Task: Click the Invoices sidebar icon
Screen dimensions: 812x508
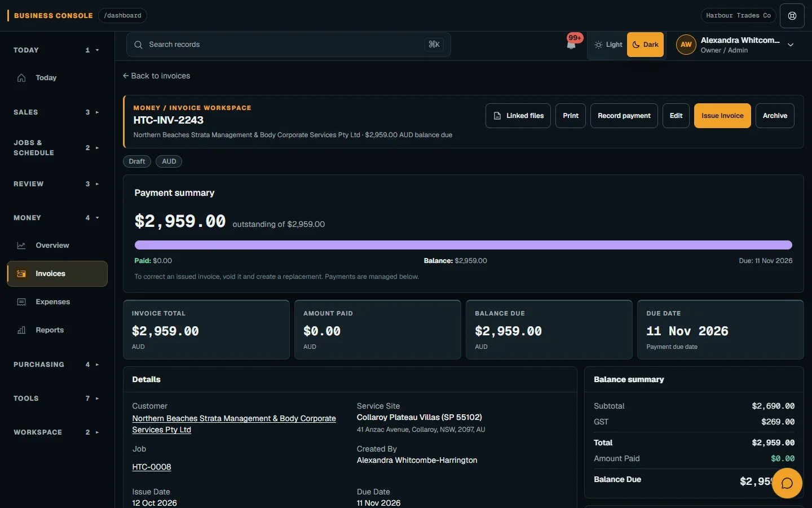Action: (x=21, y=274)
